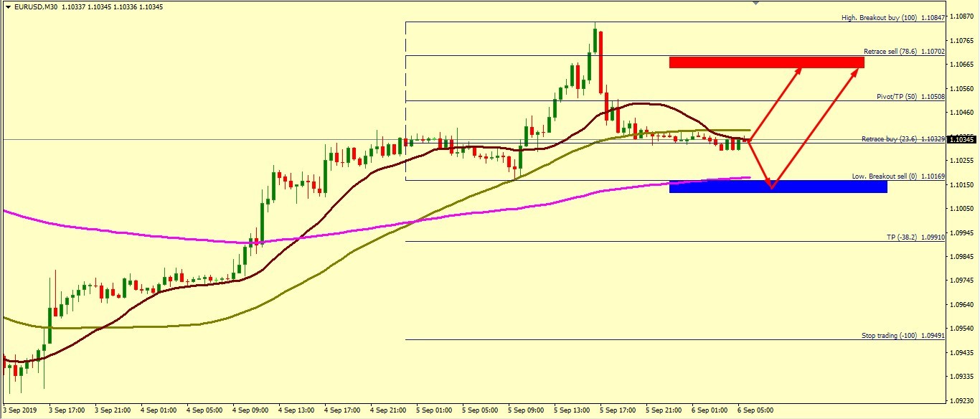Viewport: 980px width, 419px height.
Task: Click the current price tag 1.10345
Action: pos(962,139)
